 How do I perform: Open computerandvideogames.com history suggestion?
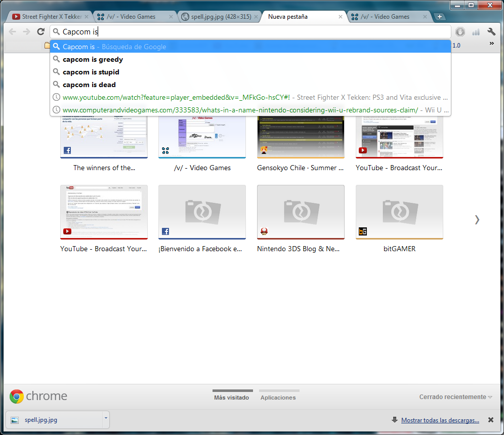tap(250, 110)
